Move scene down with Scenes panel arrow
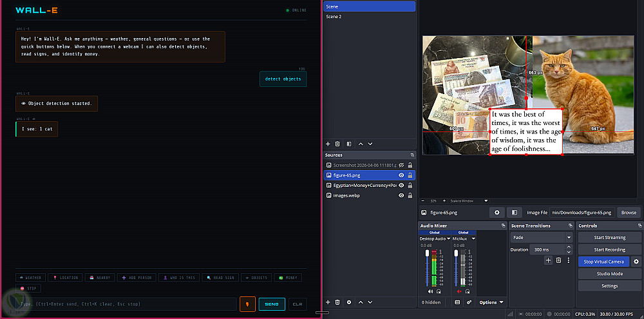Image resolution: width=644 pixels, height=319 pixels. [370, 144]
